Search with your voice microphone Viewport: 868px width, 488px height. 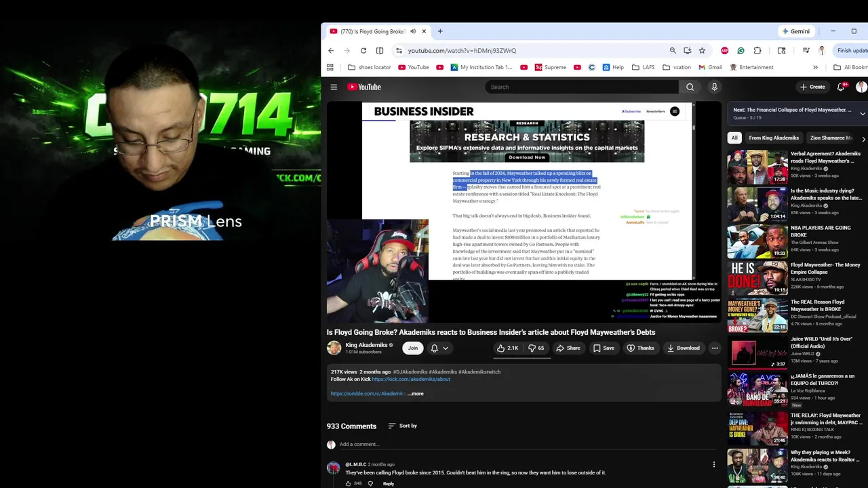pyautogui.click(x=714, y=87)
